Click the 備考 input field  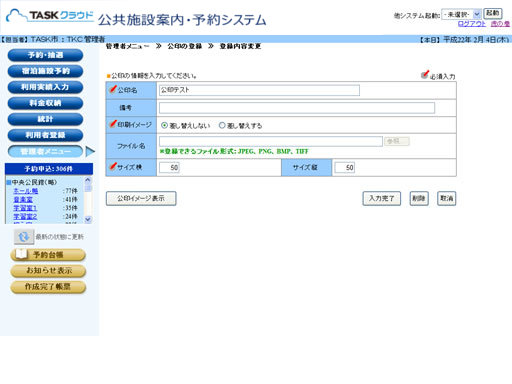click(x=297, y=108)
